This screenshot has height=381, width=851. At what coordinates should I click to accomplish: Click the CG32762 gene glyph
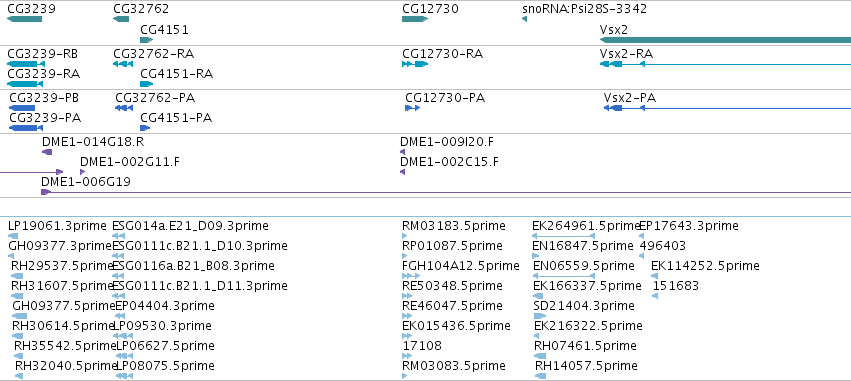[121, 19]
